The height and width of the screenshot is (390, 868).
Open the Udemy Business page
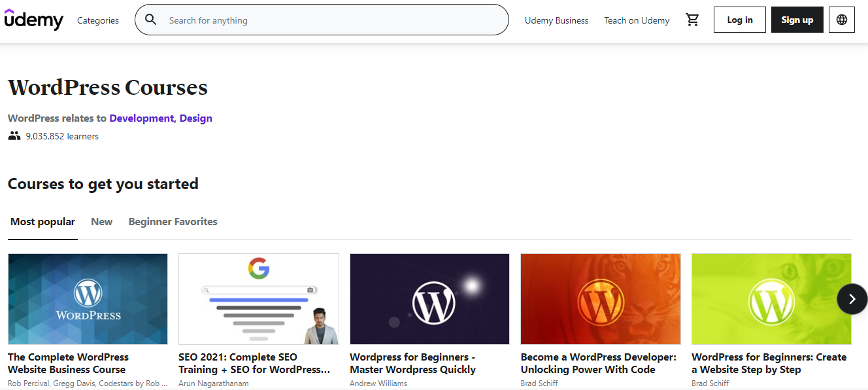[x=556, y=20]
